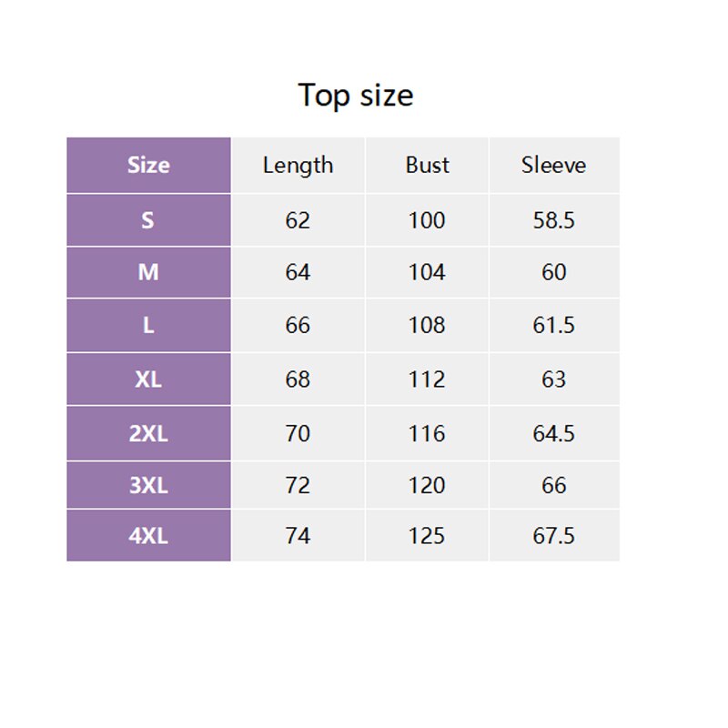The image size is (728, 728).
Task: Click the bust value 125
Action: tap(427, 536)
